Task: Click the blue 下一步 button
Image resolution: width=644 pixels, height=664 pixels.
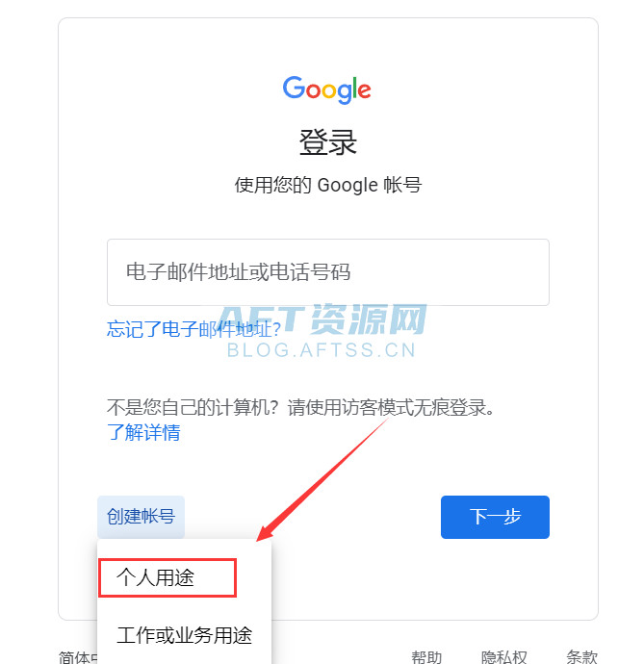Action: (495, 517)
